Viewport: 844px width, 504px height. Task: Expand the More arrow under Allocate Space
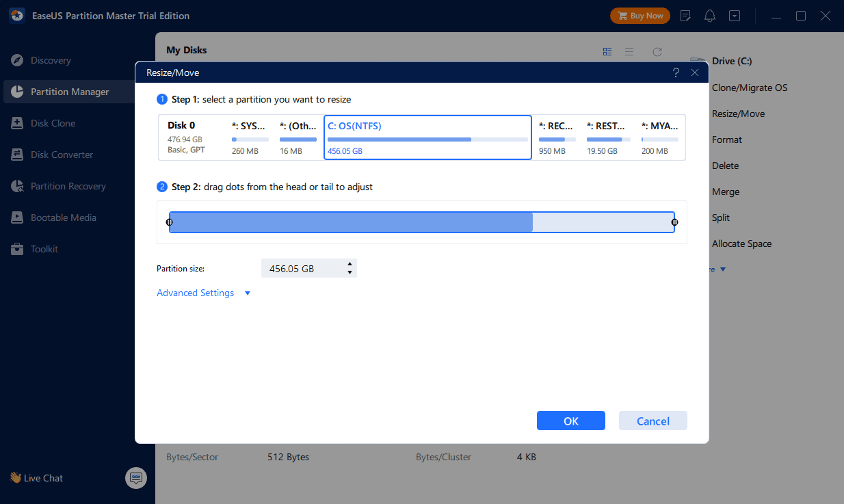point(722,269)
